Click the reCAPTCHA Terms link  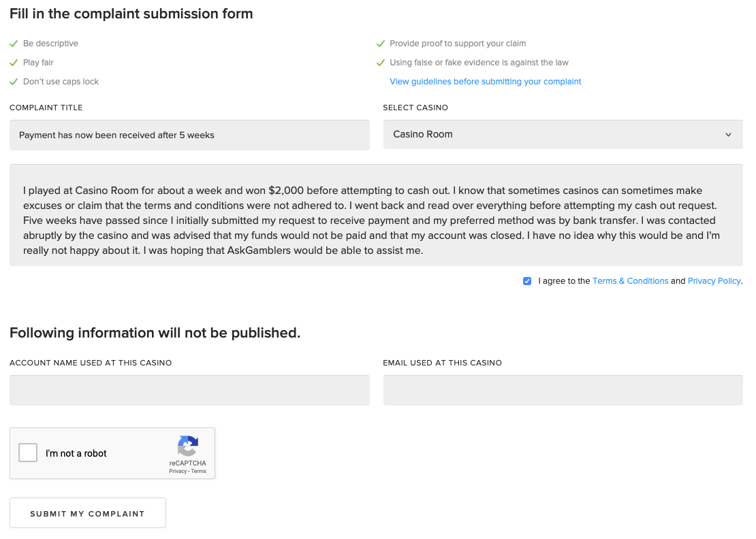point(199,471)
